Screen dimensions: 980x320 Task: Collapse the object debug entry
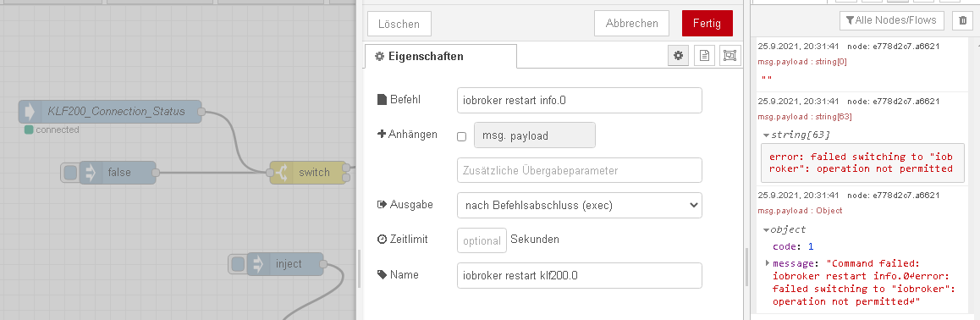(766, 229)
